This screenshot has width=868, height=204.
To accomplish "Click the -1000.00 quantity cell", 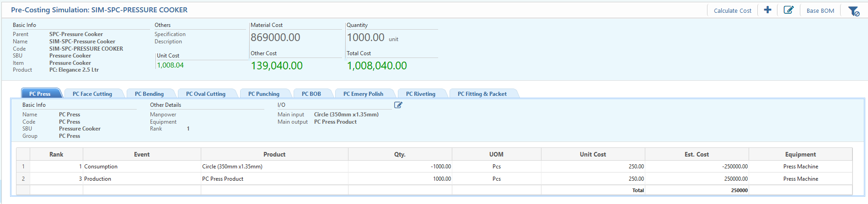I will pos(400,167).
